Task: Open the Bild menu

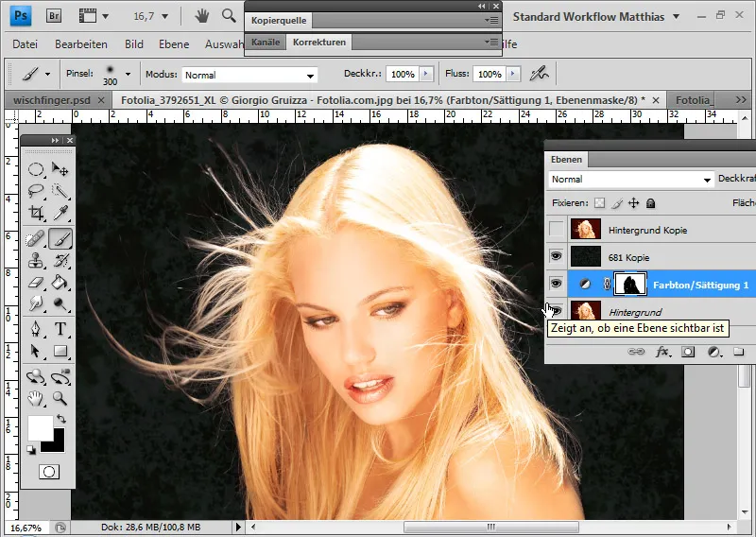Action: click(134, 43)
